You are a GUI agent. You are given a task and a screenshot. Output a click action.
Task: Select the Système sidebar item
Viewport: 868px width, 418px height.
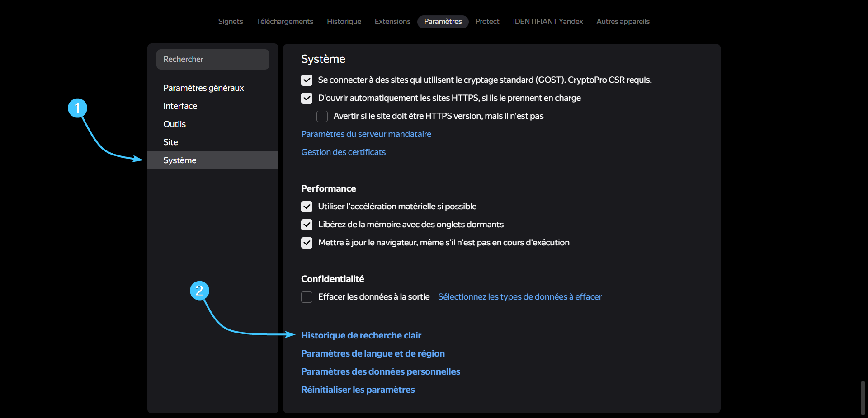point(213,160)
